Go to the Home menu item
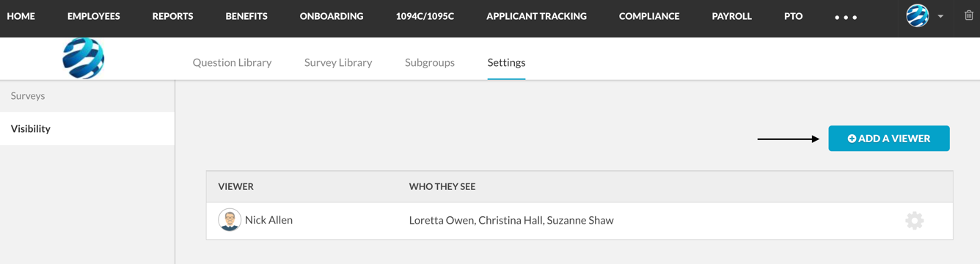Image resolution: width=980 pixels, height=264 pixels. click(x=21, y=16)
